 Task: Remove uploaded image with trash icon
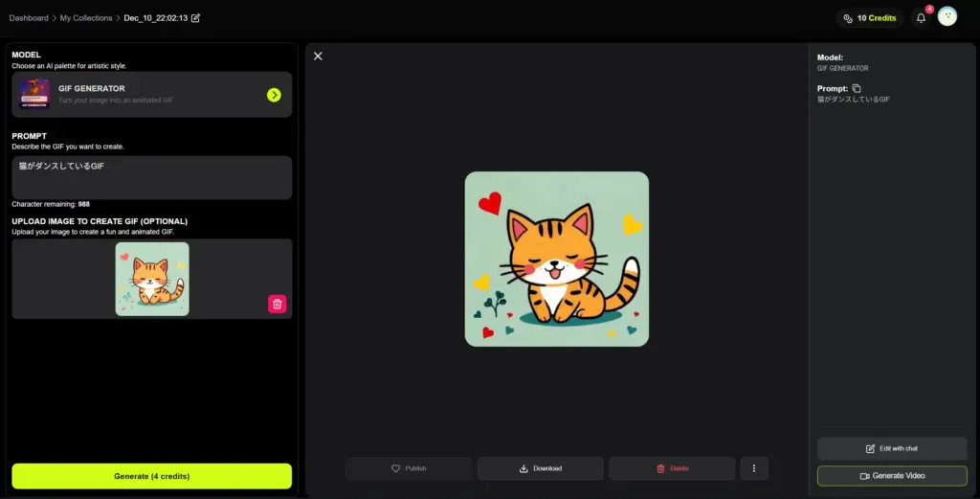pos(278,304)
